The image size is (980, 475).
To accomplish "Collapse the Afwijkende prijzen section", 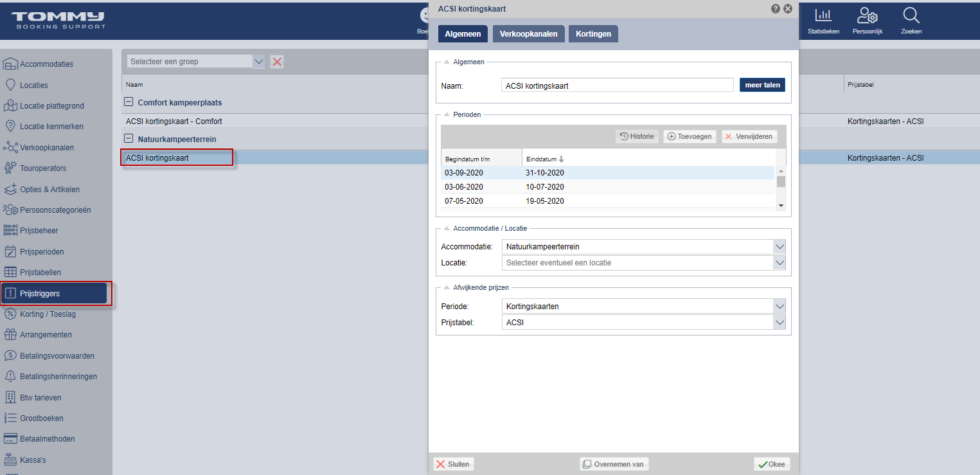I will pyautogui.click(x=447, y=287).
